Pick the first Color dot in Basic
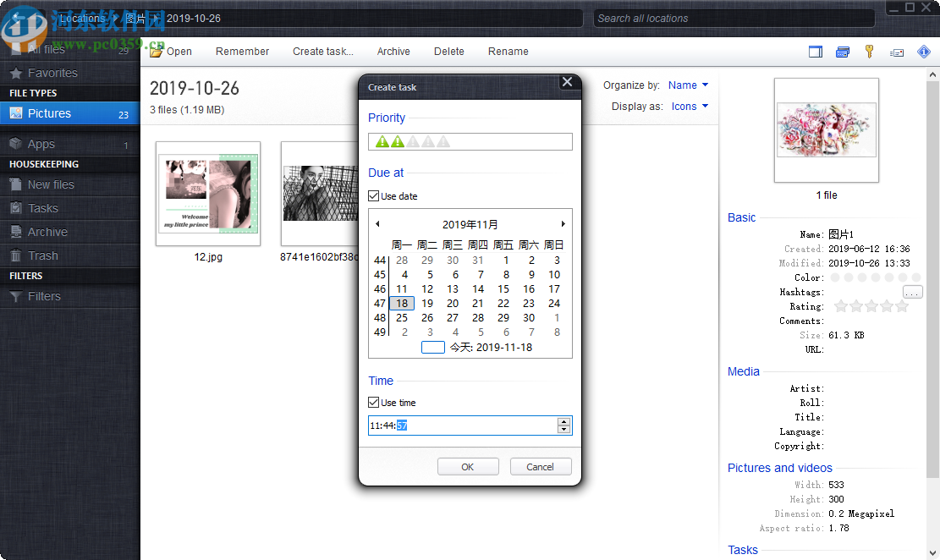Image resolution: width=940 pixels, height=560 pixels. [835, 277]
